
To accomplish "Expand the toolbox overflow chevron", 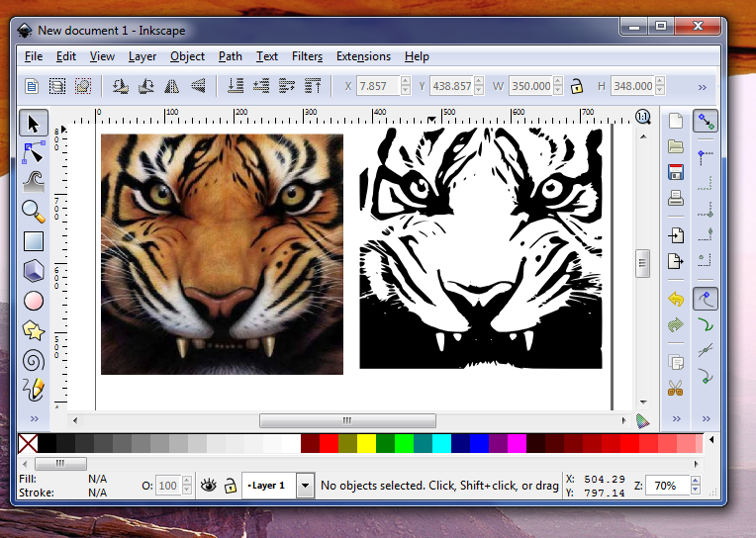I will (34, 419).
